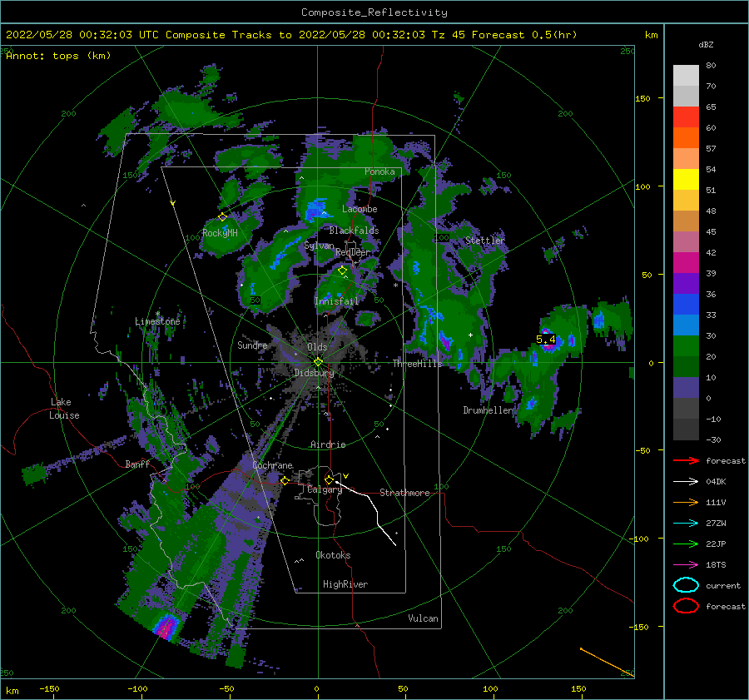Click the Blackfalds city label
The width and height of the screenshot is (749, 700).
[354, 231]
